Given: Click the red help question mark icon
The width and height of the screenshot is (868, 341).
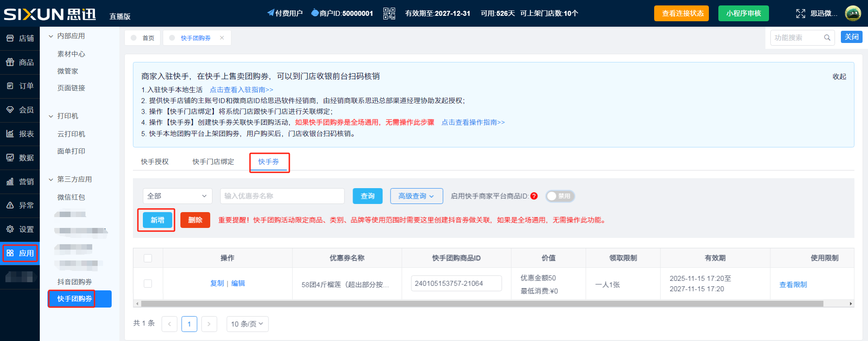Looking at the screenshot, I should 534,196.
